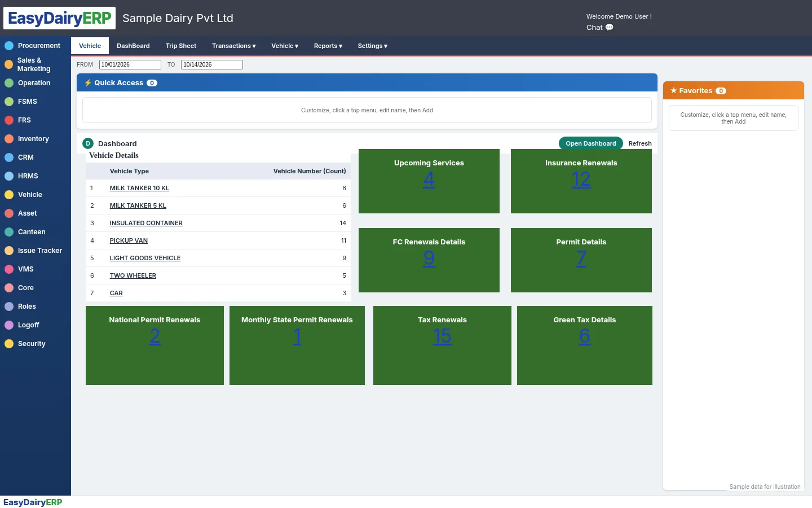Click the Chat speech bubble icon

point(610,27)
